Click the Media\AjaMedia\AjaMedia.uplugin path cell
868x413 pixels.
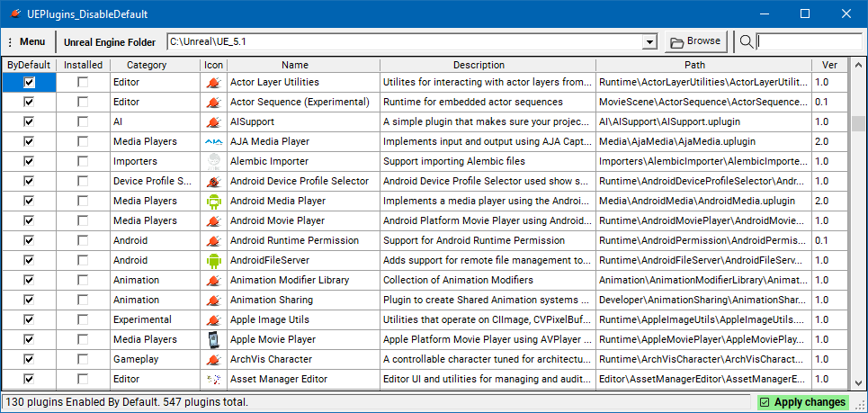tap(704, 142)
